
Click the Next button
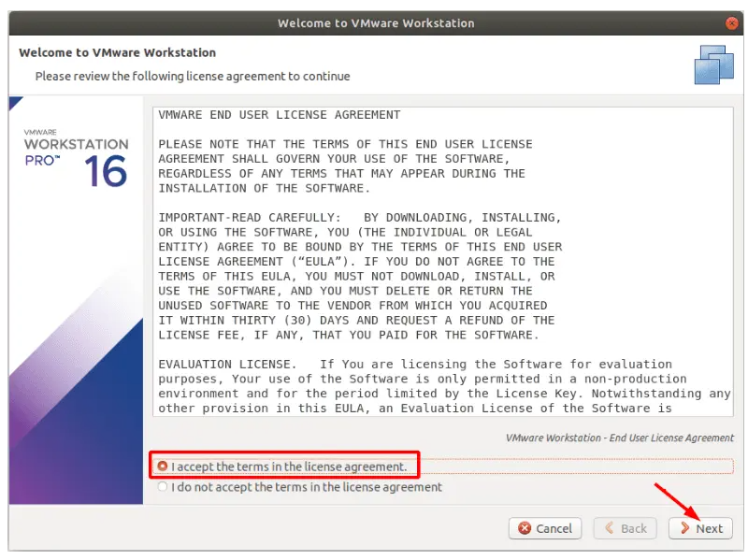[700, 528]
